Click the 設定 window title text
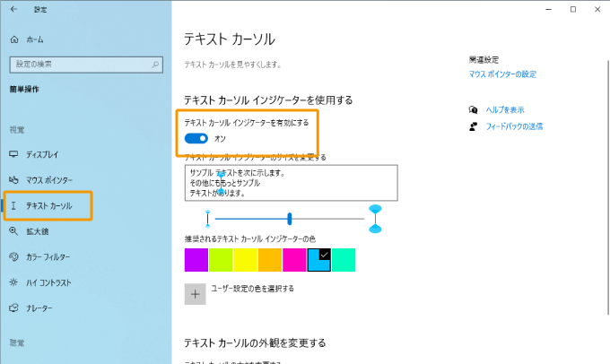610x364 pixels. 40,9
